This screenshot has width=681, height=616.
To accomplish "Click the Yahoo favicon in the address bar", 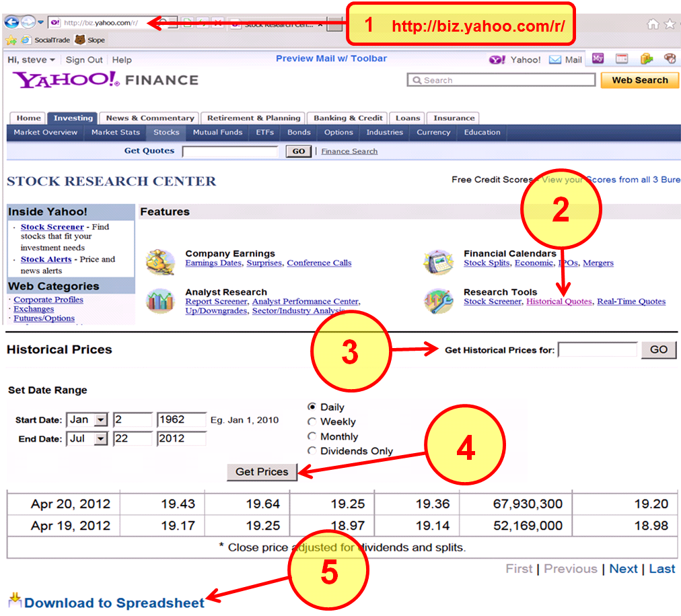I will (55, 23).
